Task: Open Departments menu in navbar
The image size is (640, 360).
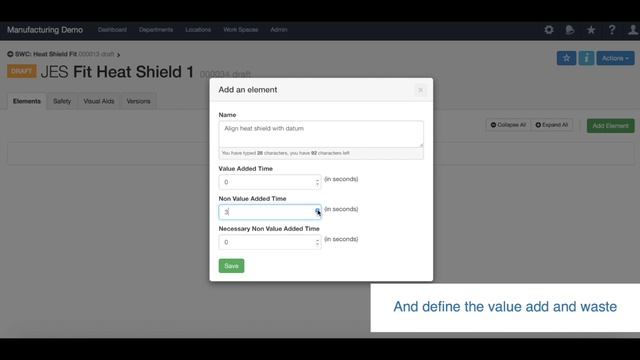Action: point(156,30)
